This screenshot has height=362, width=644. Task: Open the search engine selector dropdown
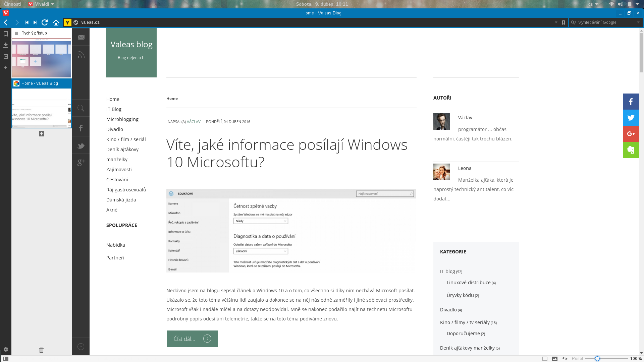574,22
